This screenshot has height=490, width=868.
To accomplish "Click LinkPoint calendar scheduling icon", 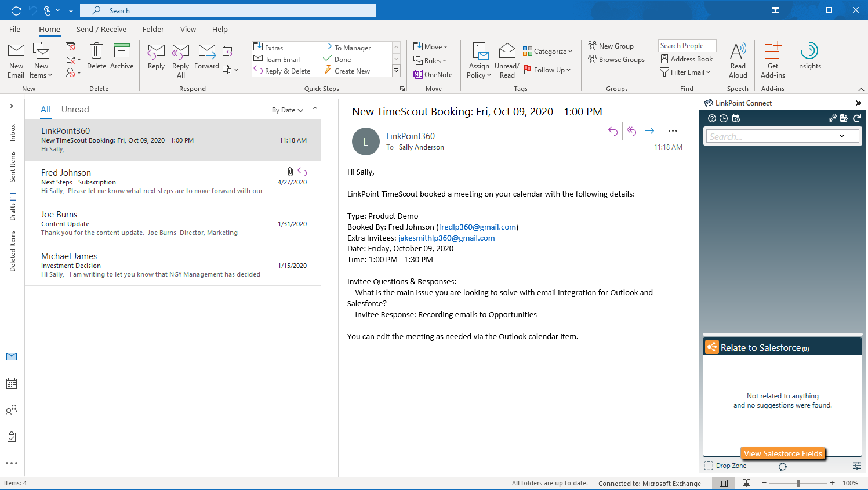I will pyautogui.click(x=736, y=118).
